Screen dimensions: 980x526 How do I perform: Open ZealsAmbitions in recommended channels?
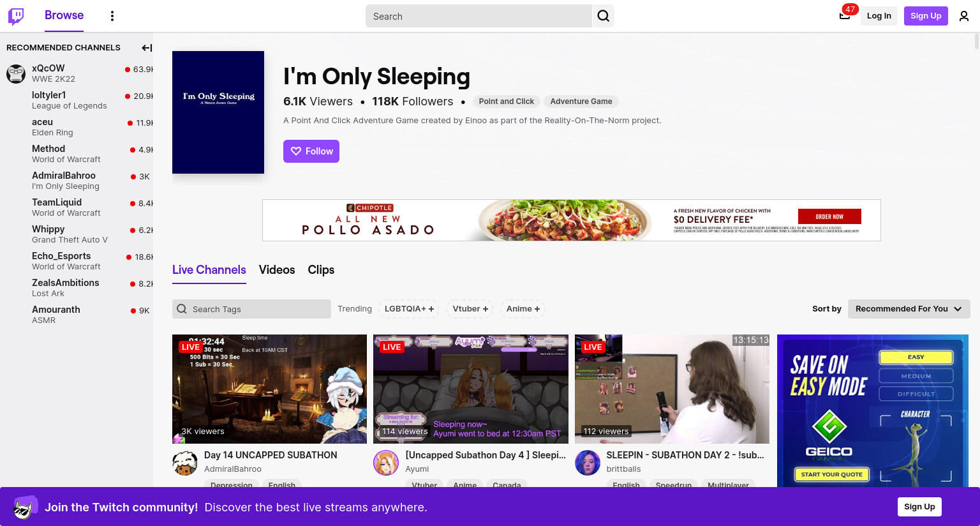(x=77, y=288)
